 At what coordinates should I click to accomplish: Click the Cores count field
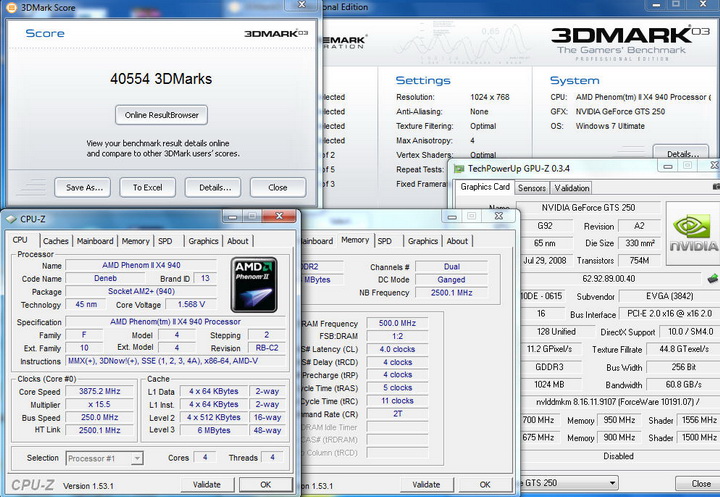coord(205,457)
